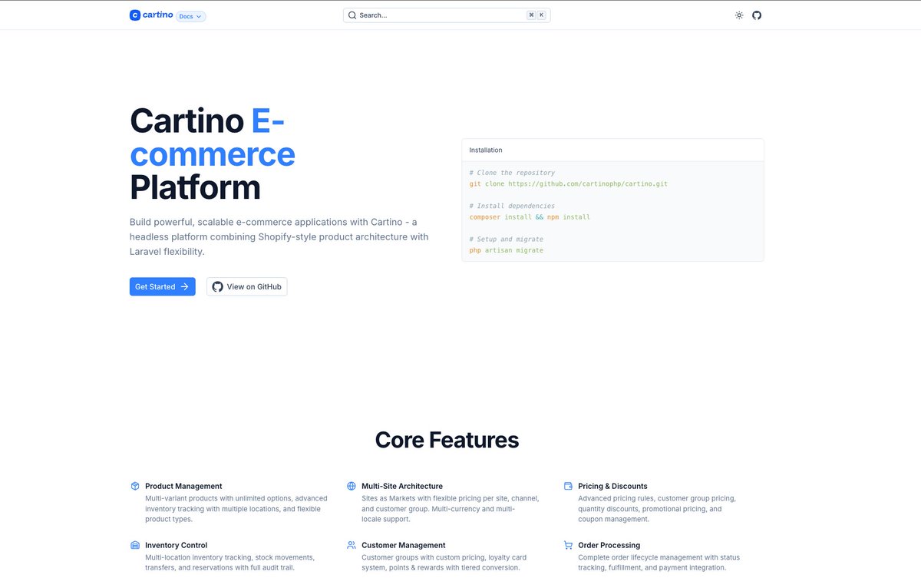Click the K keyboard shortcut badge
The width and height of the screenshot is (921, 588).
542,15
